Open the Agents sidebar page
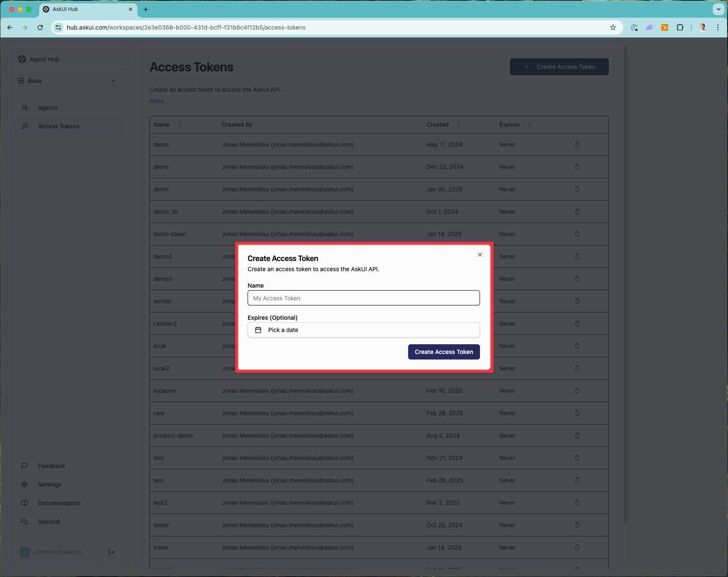Screen dimensions: 728x577 point(68,108)
